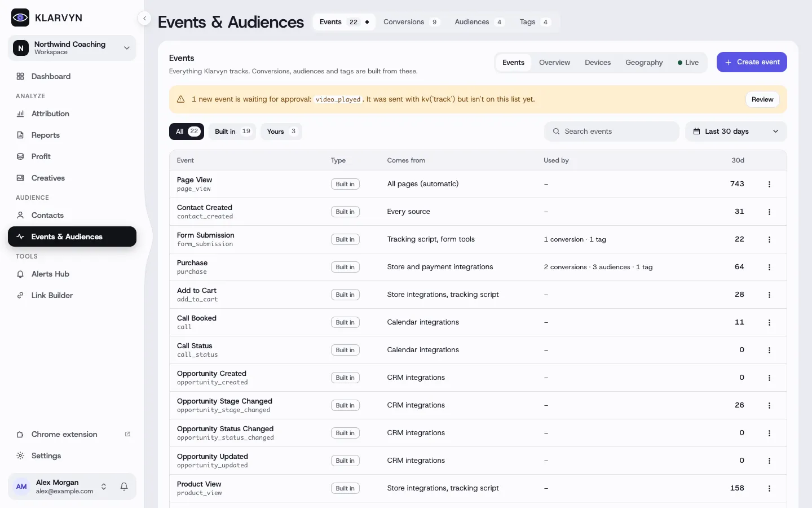This screenshot has height=508, width=812.
Task: Click the Call Booked event name
Action: (x=197, y=318)
